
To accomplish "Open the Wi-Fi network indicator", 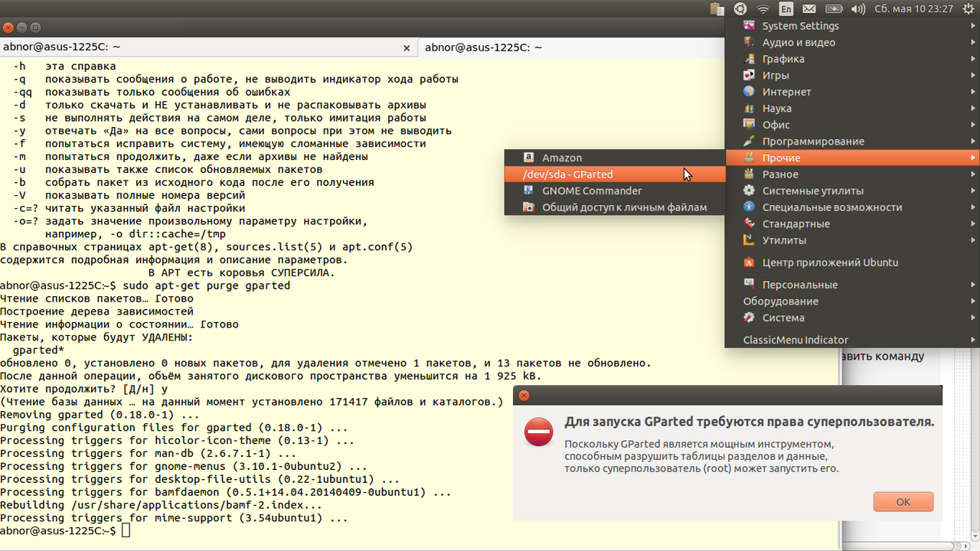I will pyautogui.click(x=763, y=9).
